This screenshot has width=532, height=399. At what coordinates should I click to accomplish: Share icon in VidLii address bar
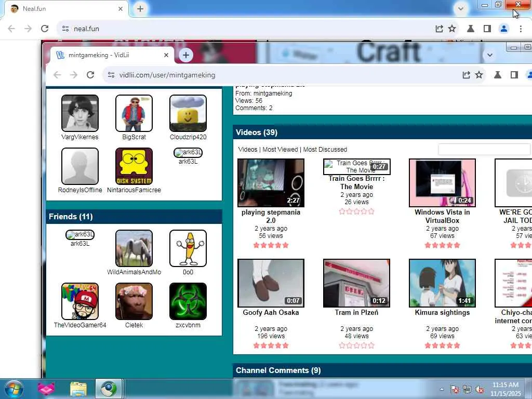pyautogui.click(x=466, y=75)
